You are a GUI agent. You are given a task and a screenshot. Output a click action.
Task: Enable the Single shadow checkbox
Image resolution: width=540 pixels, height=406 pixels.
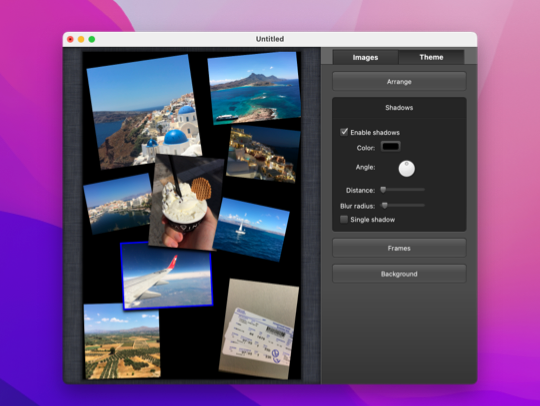click(344, 219)
